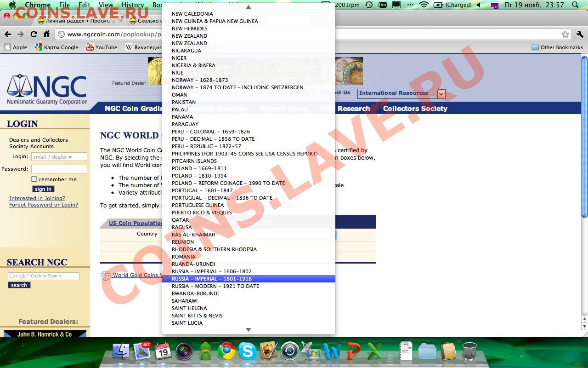588x368 pixels.
Task: Switch to the Сколько browser tab
Action: 146,21
